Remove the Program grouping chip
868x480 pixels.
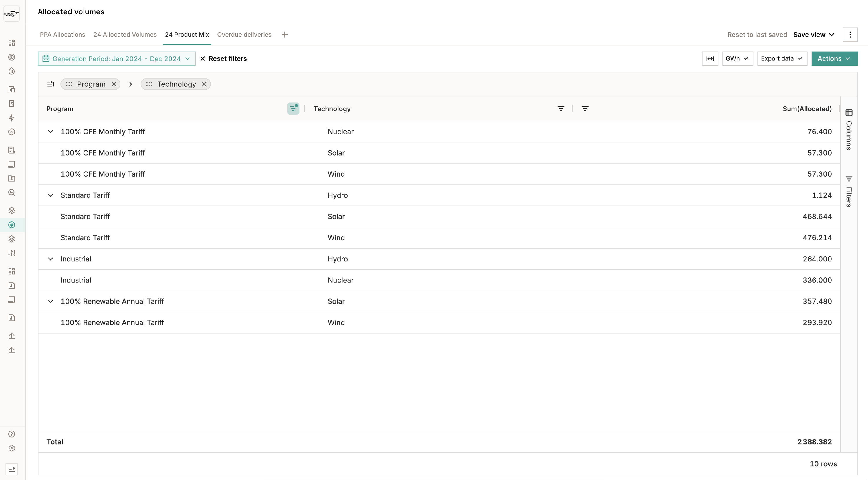114,84
